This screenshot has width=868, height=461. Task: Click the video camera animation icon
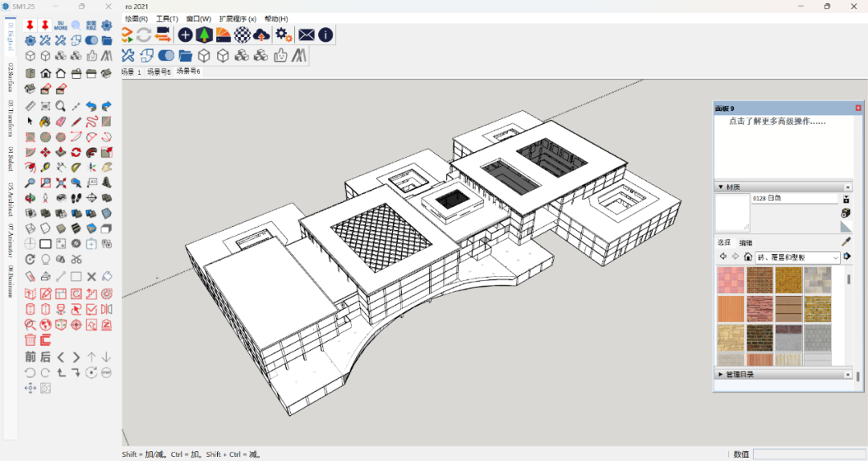162,35
